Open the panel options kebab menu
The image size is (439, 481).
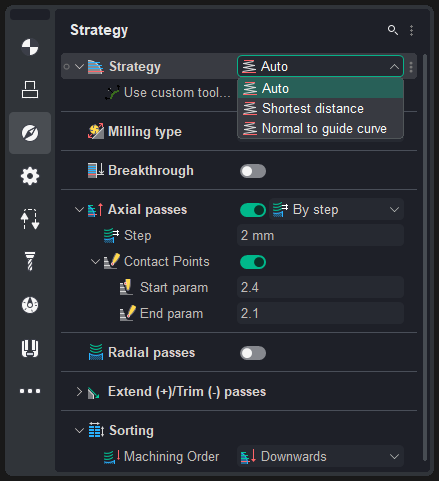pyautogui.click(x=412, y=30)
